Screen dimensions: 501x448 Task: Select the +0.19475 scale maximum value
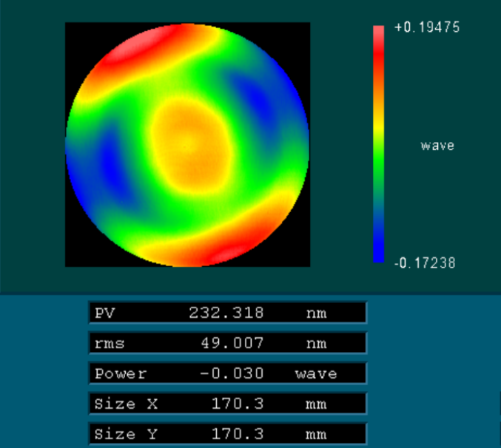pyautogui.click(x=427, y=27)
